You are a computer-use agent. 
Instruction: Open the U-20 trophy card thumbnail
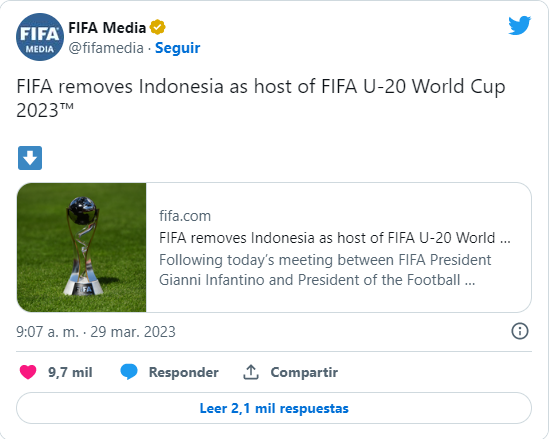(x=81, y=247)
